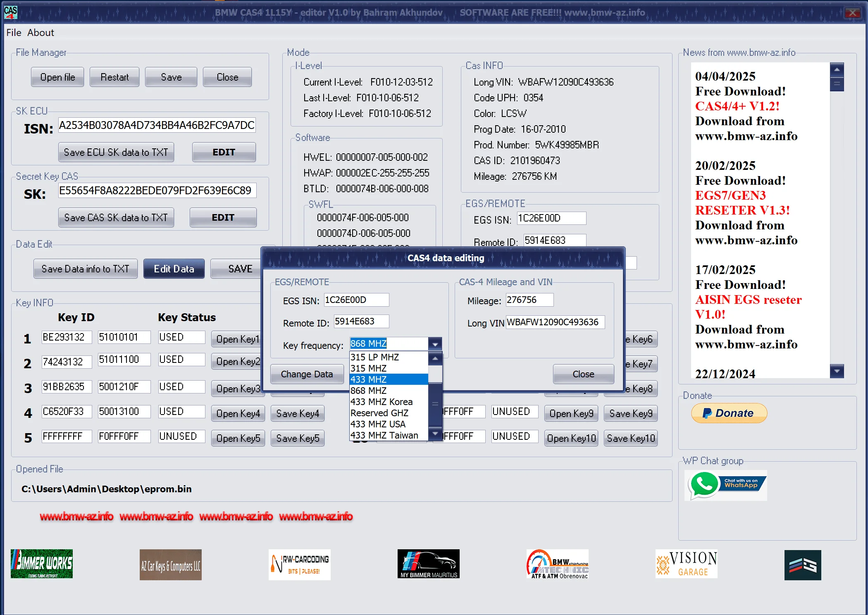The width and height of the screenshot is (868, 615).
Task: Click the Vision Garage logo
Action: [x=687, y=564]
